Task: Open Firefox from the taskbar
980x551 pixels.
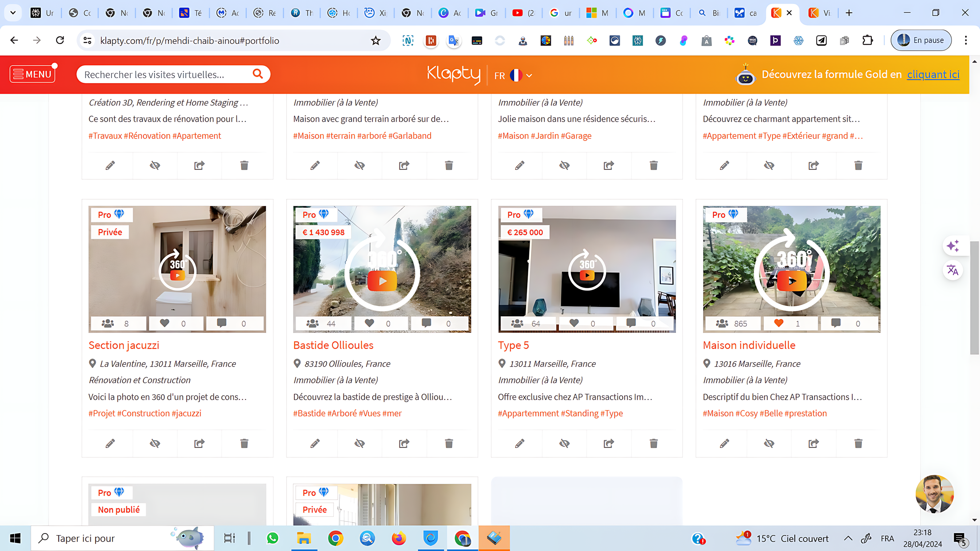Action: coord(399,538)
